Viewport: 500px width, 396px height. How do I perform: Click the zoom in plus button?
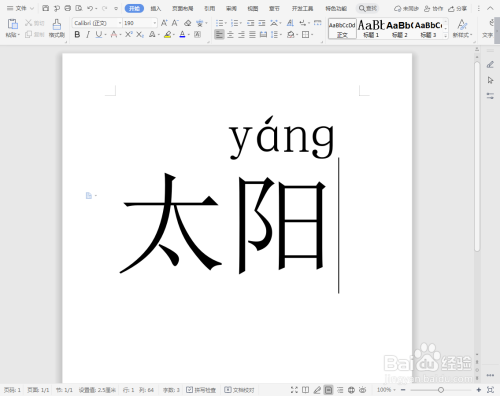(x=479, y=390)
